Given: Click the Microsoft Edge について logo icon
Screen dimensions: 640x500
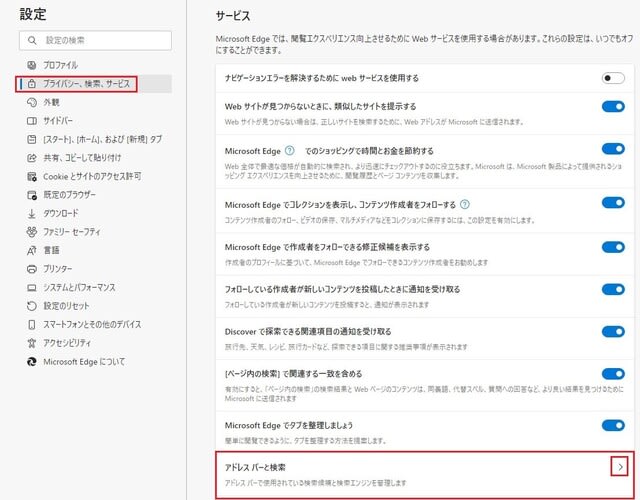Looking at the screenshot, I should click(x=31, y=362).
